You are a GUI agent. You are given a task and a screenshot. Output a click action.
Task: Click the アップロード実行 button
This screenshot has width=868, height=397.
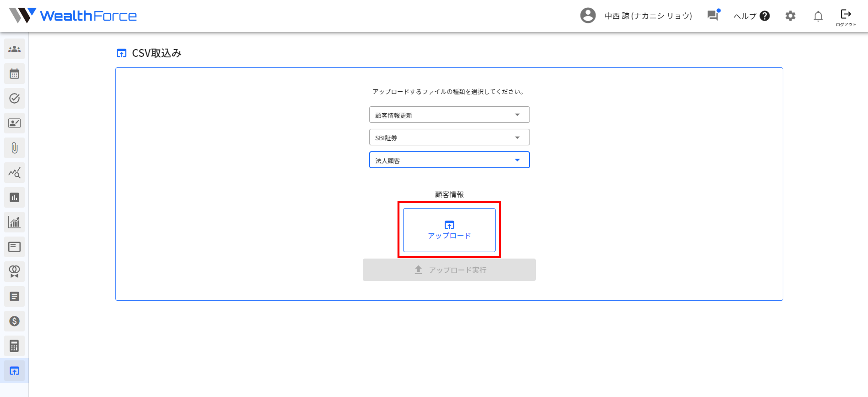pos(449,270)
